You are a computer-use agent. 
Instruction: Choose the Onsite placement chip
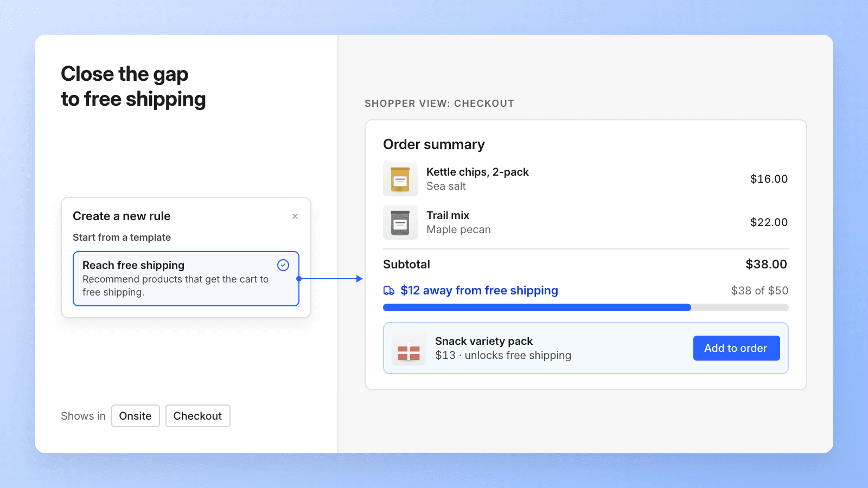click(136, 416)
